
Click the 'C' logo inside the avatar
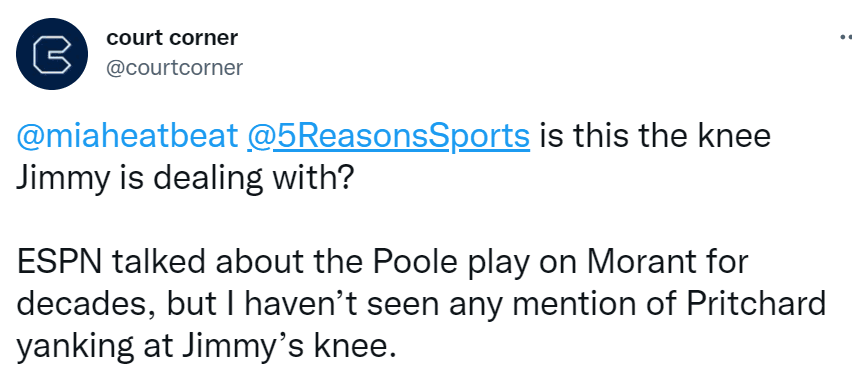click(x=52, y=54)
